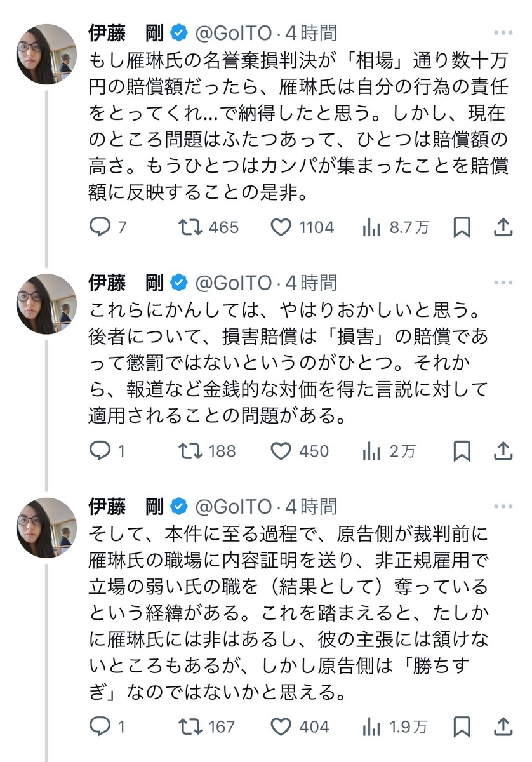Retweet the second tweet with 188 reposts
The height and width of the screenshot is (762, 532).
point(189,451)
